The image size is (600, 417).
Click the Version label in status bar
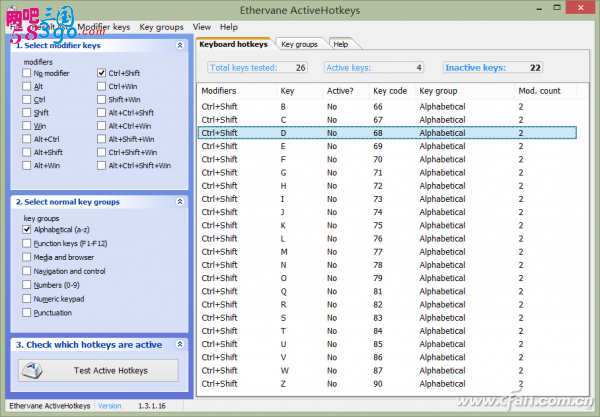click(109, 406)
